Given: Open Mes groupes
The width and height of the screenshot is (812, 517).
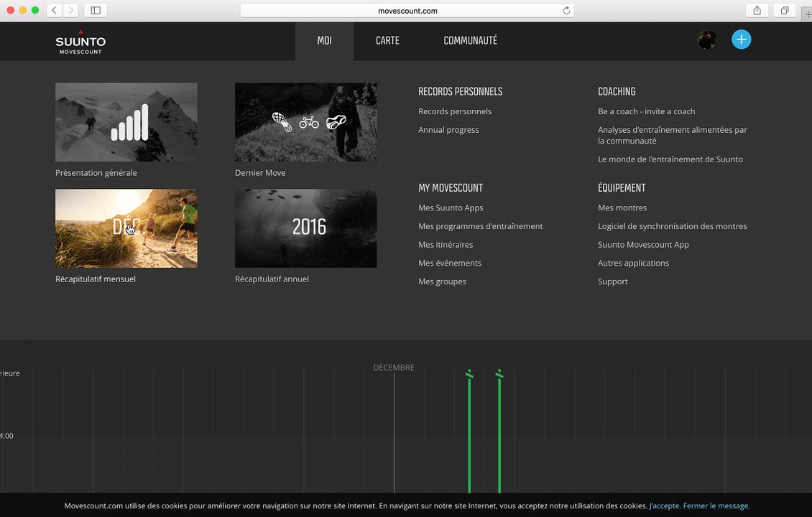Looking at the screenshot, I should point(442,281).
